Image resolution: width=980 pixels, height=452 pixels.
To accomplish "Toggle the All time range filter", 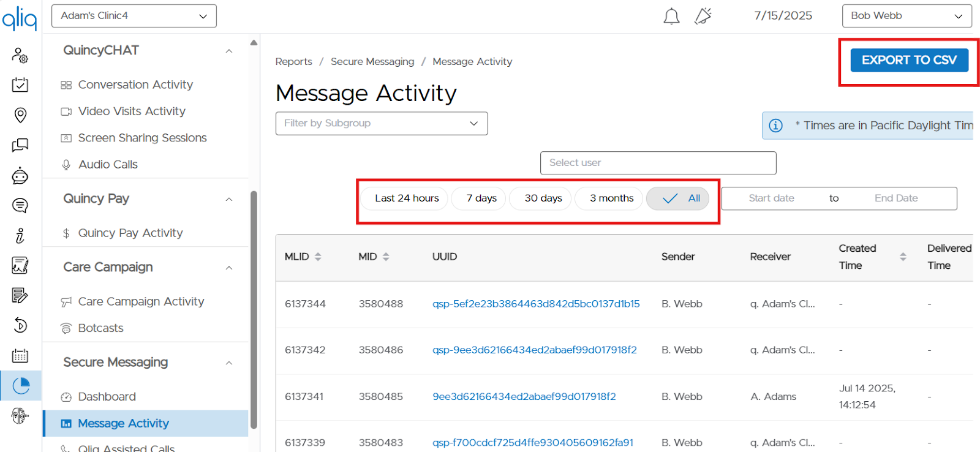I will click(678, 198).
